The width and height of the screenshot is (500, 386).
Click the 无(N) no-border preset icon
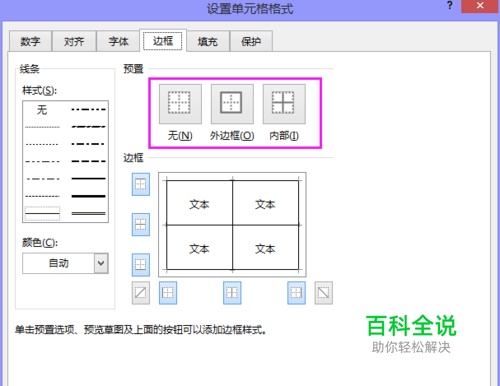180,104
